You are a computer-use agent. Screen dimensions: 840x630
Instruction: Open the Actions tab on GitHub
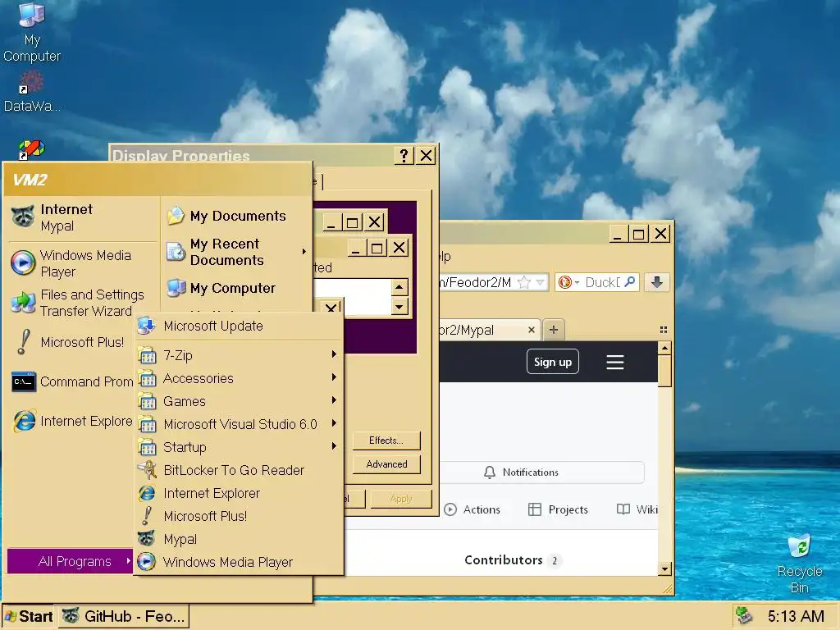pos(472,509)
